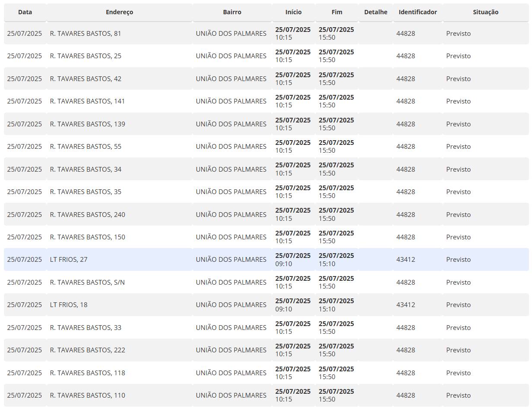Click identifier 44828 in TAVARES BASTOS, 81 row
Screen dimensions: 532x408
405,33
